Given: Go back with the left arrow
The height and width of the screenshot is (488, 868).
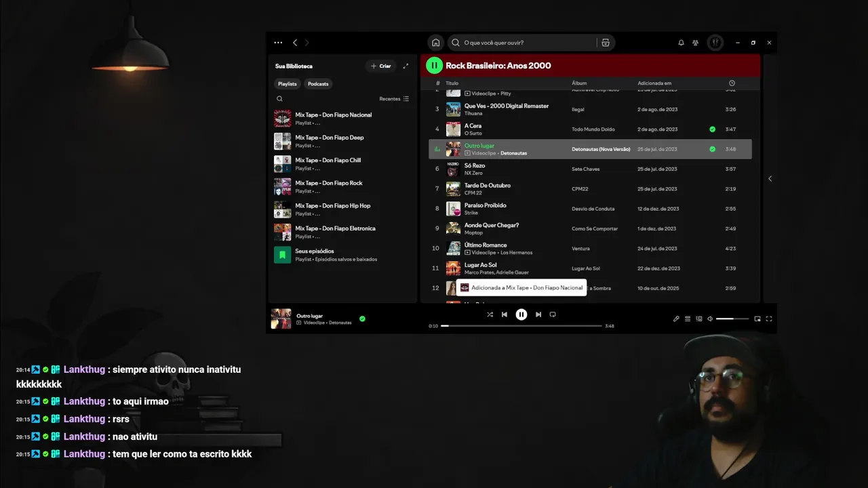Looking at the screenshot, I should 295,43.
